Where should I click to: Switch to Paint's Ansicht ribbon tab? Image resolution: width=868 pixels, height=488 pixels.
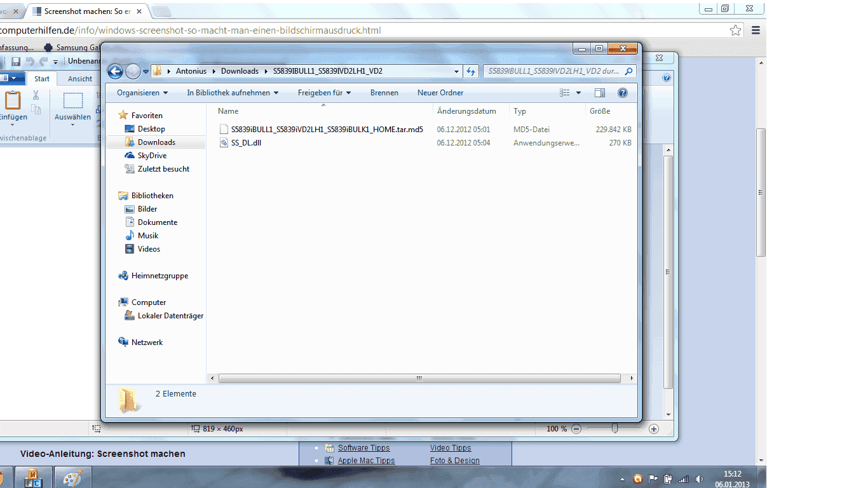pos(80,79)
